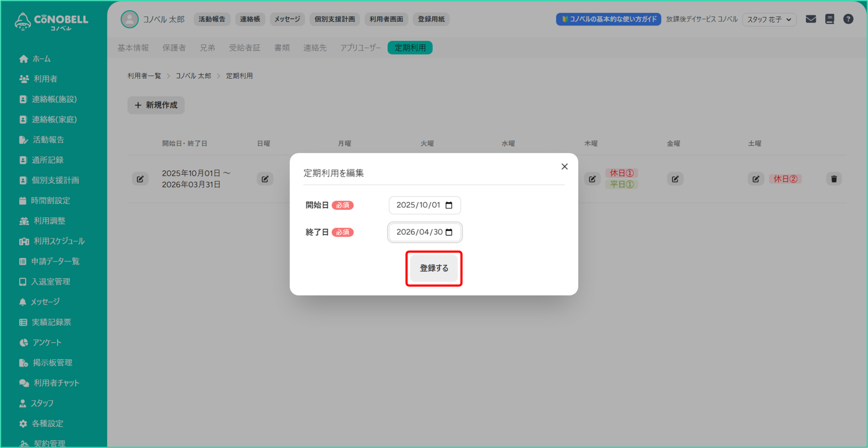
Task: Expand the スタッフ 花子 dropdown
Action: point(769,19)
